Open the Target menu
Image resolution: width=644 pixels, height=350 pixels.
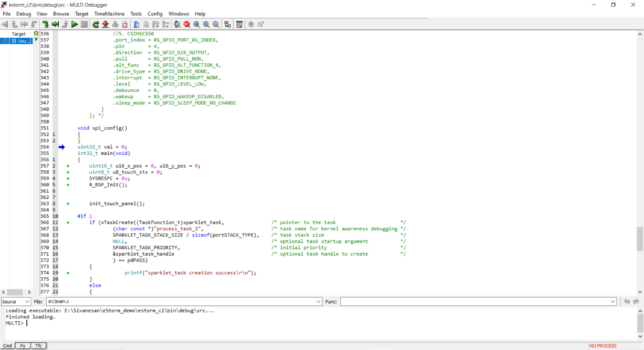click(82, 14)
